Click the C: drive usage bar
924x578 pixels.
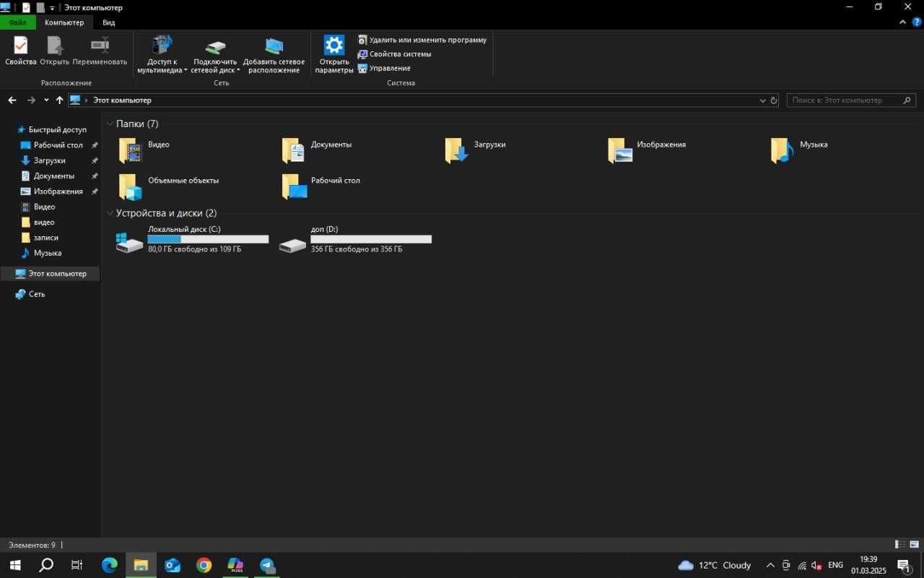coord(208,239)
